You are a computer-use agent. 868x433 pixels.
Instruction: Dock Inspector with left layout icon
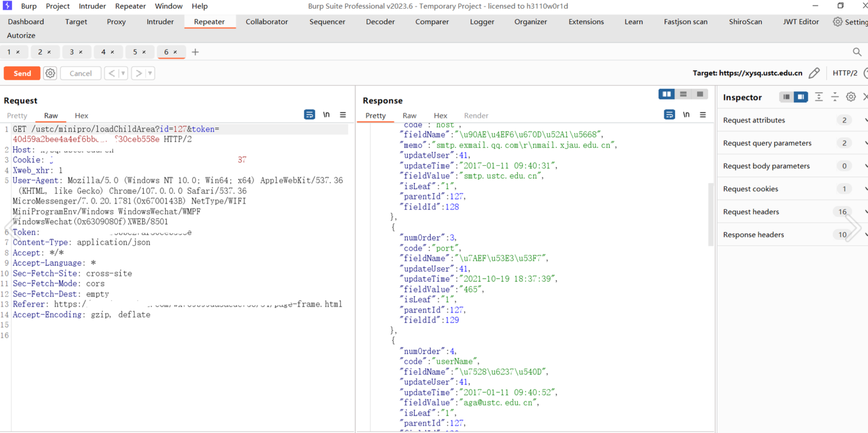pyautogui.click(x=786, y=97)
